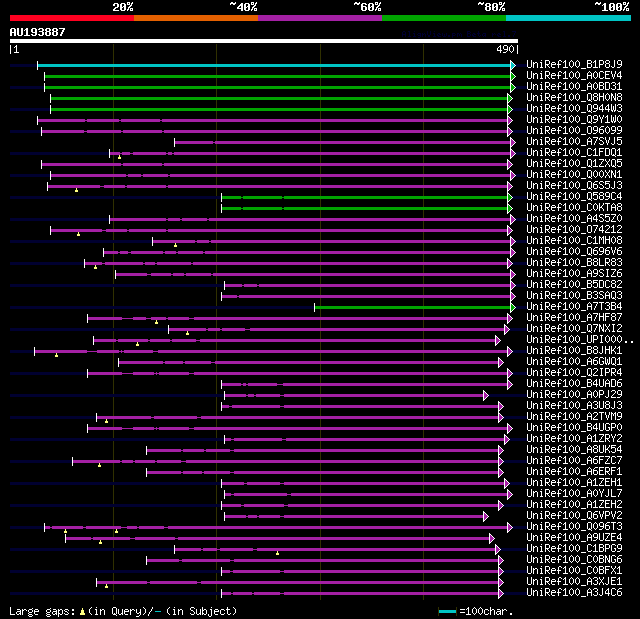Click the UniRef100_Q00XN1 label
The image size is (640, 619).
pyautogui.click(x=574, y=175)
